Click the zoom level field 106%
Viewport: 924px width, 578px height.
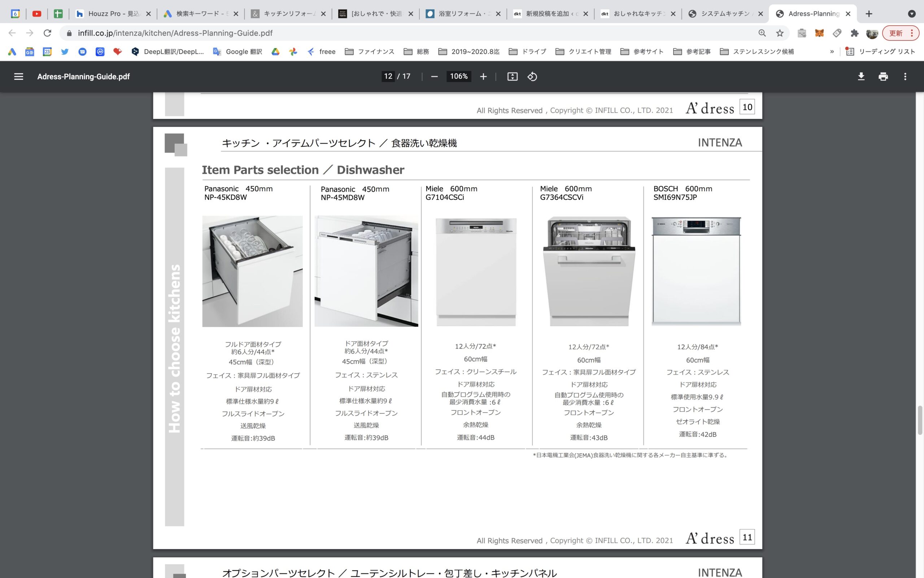pyautogui.click(x=458, y=77)
